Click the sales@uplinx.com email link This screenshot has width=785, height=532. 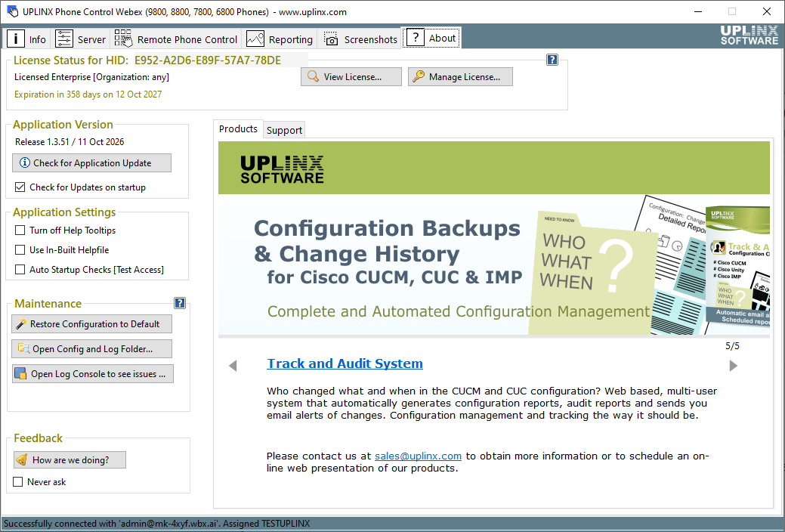click(418, 456)
